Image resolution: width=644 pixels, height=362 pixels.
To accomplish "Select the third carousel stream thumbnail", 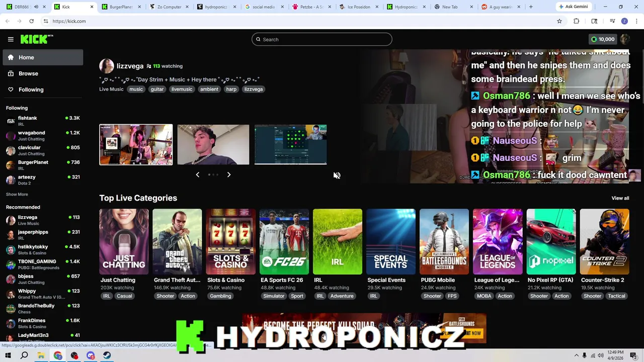I will 290,144.
